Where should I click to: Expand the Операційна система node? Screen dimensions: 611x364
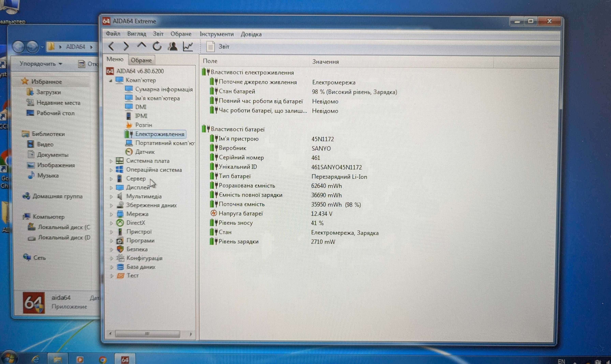pyautogui.click(x=111, y=170)
